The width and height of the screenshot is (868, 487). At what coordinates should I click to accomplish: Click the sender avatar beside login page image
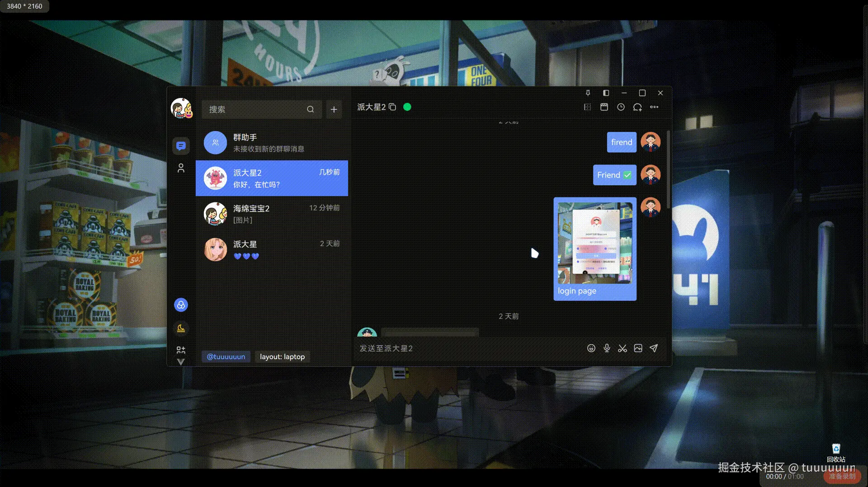tap(651, 207)
